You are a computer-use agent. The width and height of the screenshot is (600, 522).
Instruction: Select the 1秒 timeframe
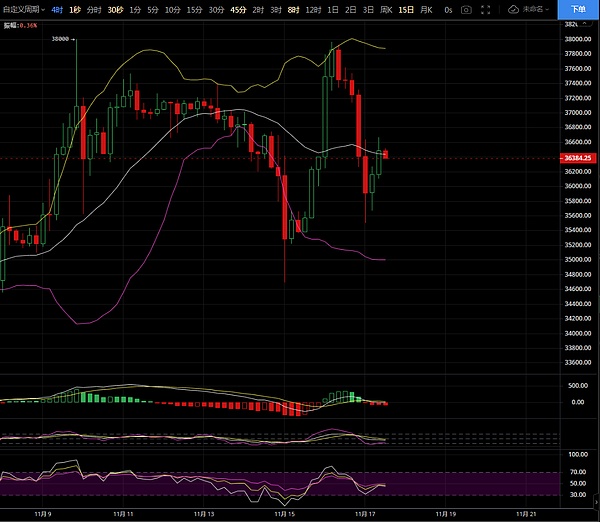pos(75,9)
